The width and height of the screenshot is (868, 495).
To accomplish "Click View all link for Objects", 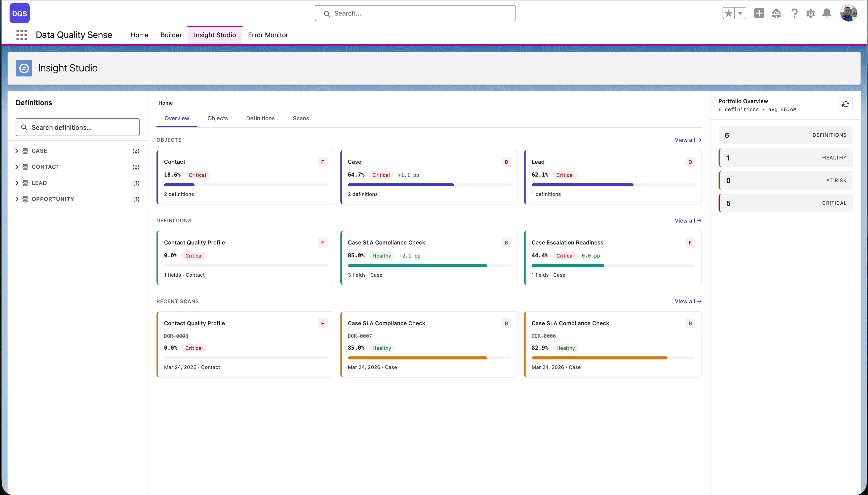I will [688, 140].
